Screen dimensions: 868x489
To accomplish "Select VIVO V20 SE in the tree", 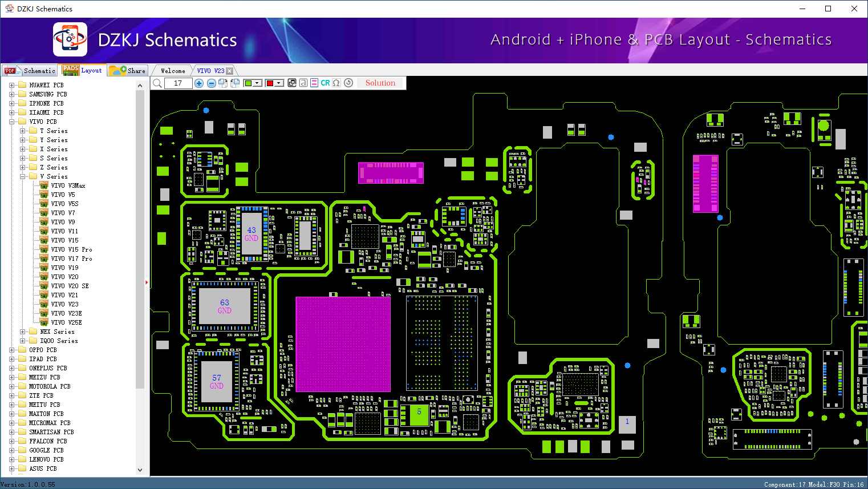I will (70, 286).
